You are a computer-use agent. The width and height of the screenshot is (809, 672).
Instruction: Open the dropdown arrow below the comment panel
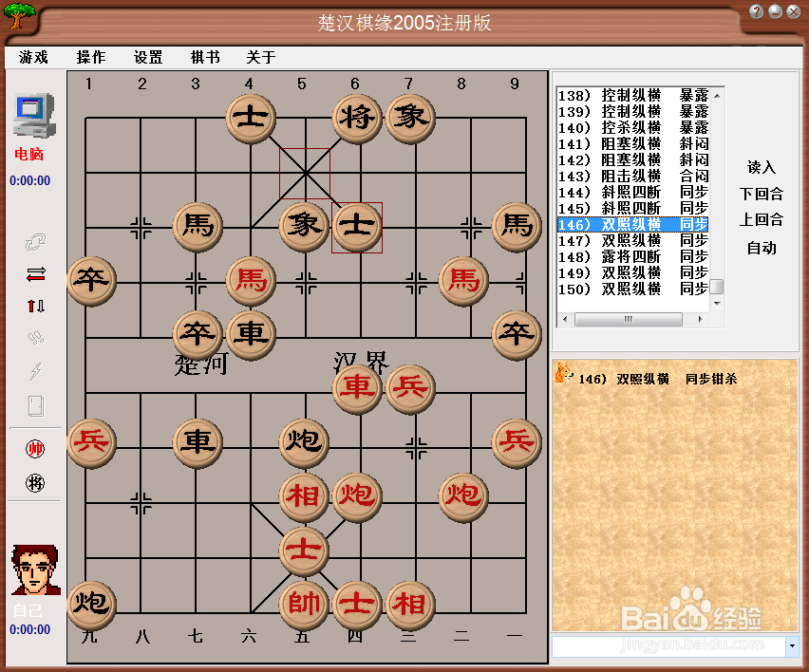(792, 646)
